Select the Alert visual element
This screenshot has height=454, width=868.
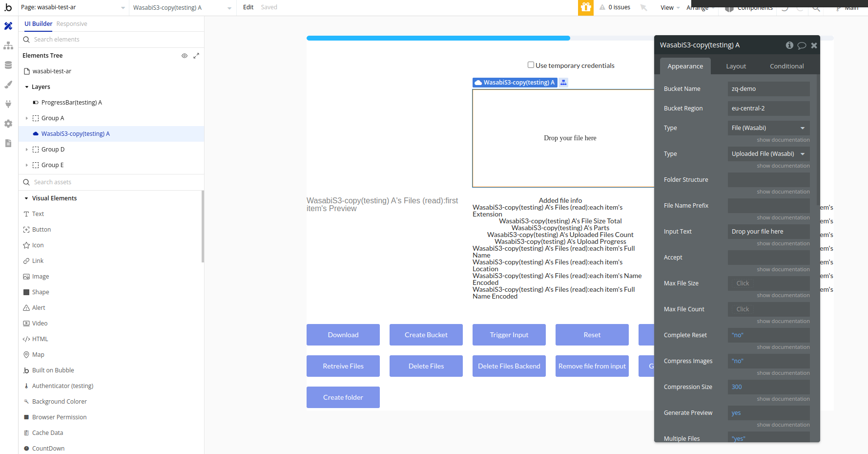click(x=39, y=308)
